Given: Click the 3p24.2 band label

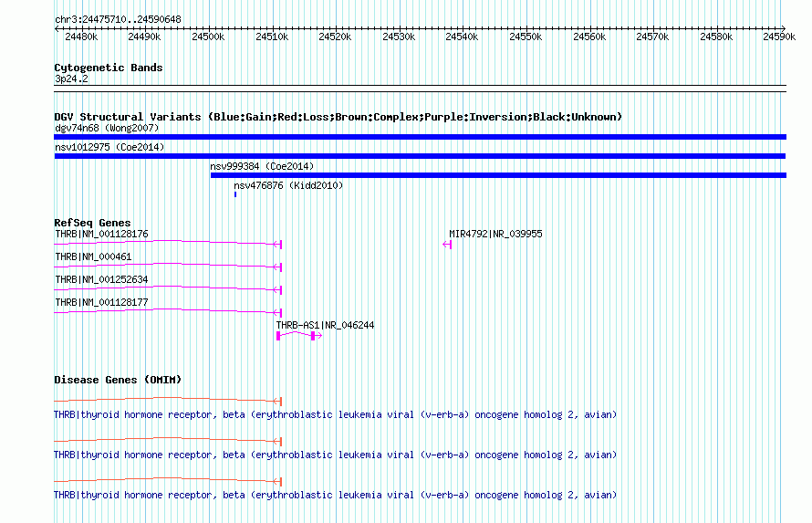Looking at the screenshot, I should [x=71, y=78].
